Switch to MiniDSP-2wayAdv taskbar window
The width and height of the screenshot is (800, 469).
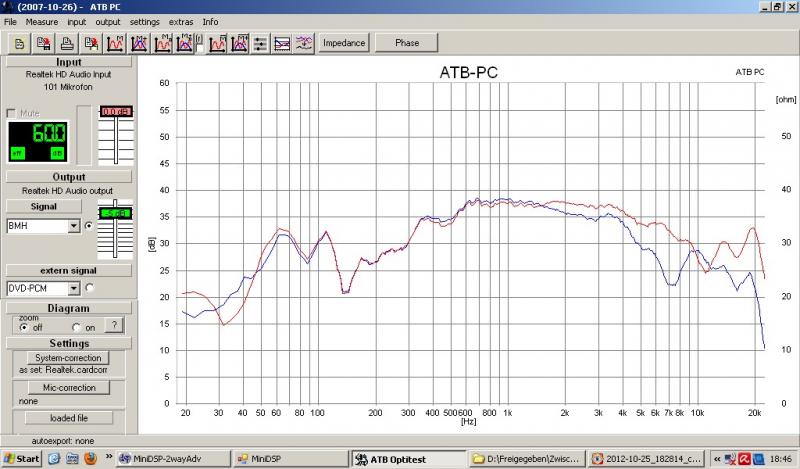click(x=173, y=459)
